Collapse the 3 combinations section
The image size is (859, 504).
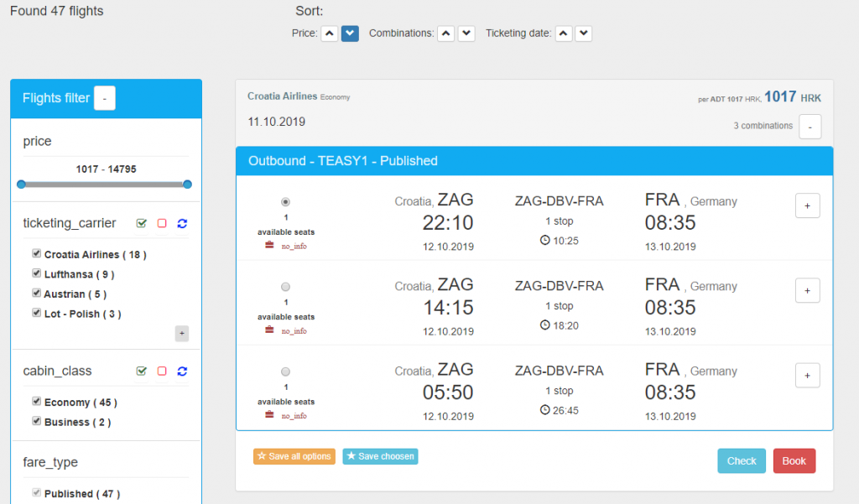coord(810,127)
